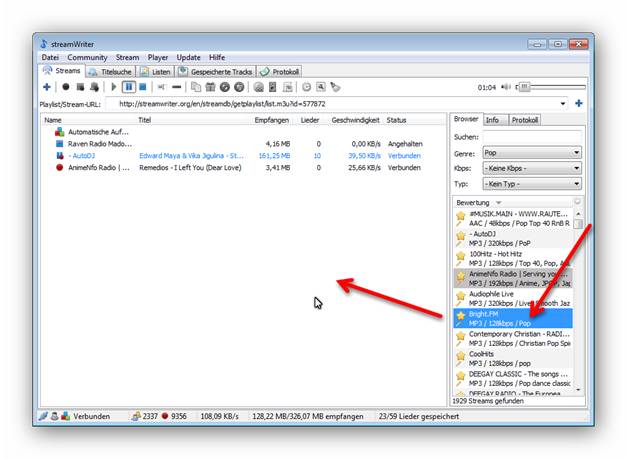Open the Gespeicherte Tracks tab
This screenshot has height=459, width=627.
(x=216, y=72)
